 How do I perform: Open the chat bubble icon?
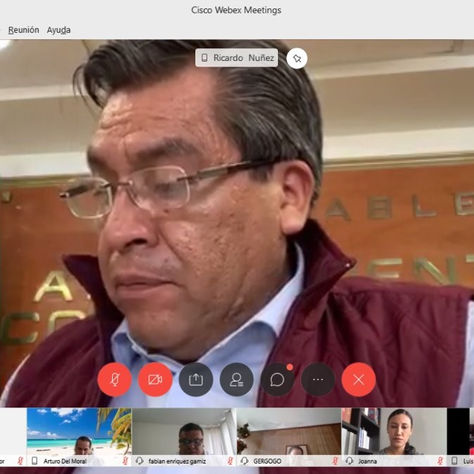[x=277, y=380]
